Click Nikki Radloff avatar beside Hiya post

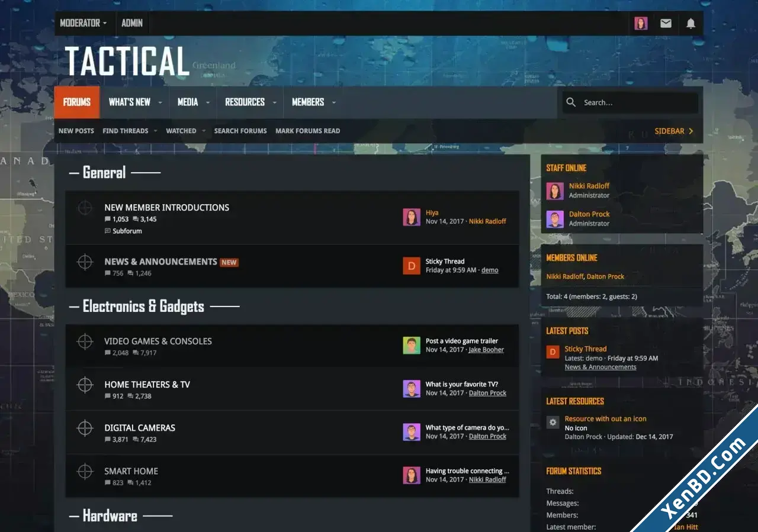[412, 217]
